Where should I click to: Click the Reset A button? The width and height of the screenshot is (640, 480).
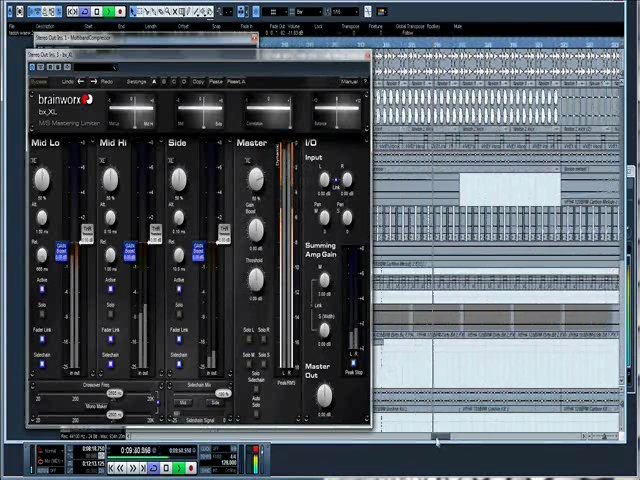236,82
